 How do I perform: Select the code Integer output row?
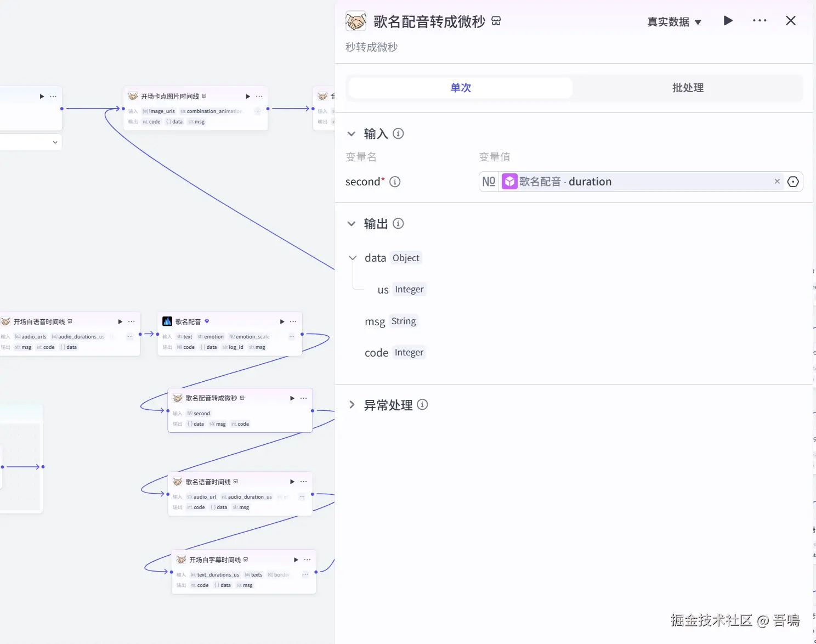395,353
